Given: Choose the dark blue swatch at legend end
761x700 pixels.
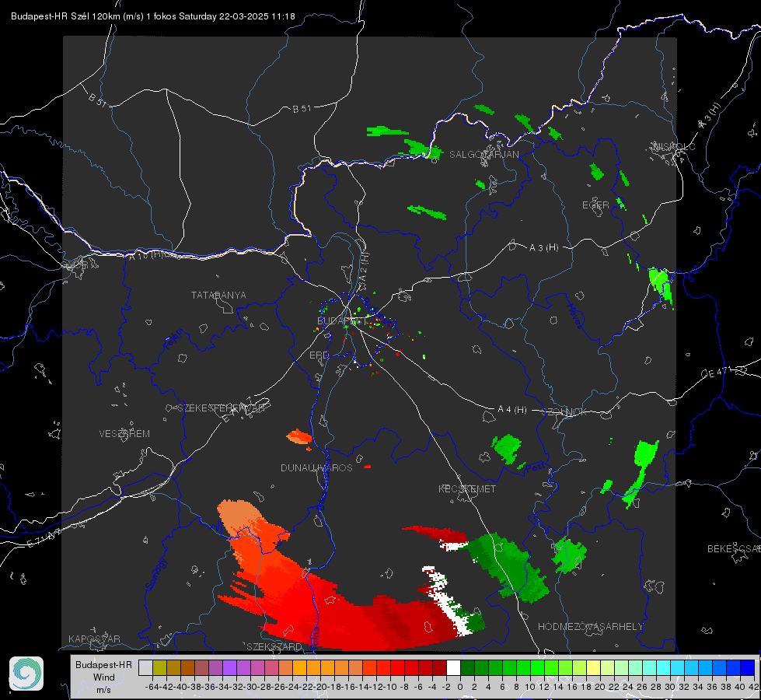Looking at the screenshot, I should click(x=748, y=667).
